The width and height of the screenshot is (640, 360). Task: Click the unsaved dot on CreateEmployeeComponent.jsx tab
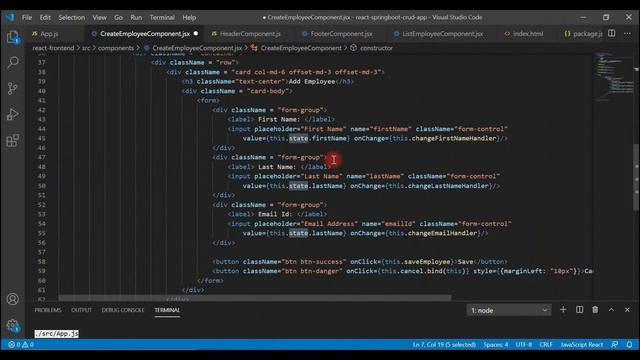pyautogui.click(x=196, y=33)
